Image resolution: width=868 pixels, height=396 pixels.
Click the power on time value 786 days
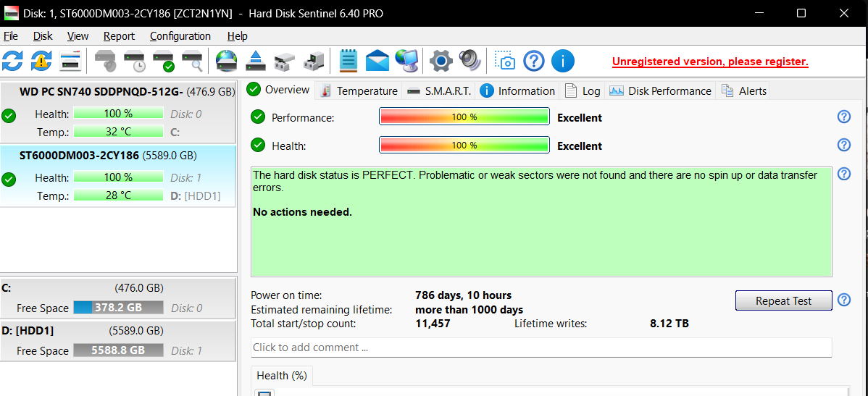click(463, 295)
